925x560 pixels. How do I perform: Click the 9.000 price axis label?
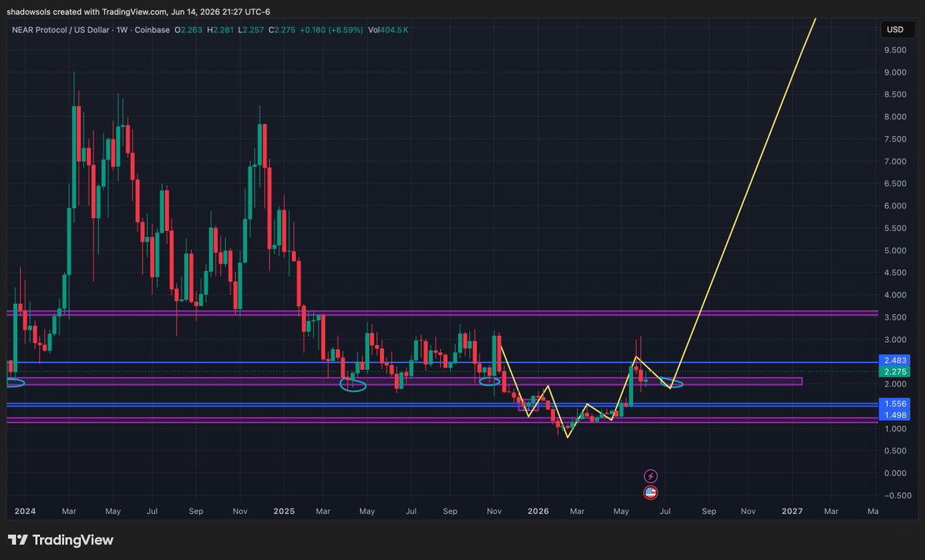[x=895, y=72]
